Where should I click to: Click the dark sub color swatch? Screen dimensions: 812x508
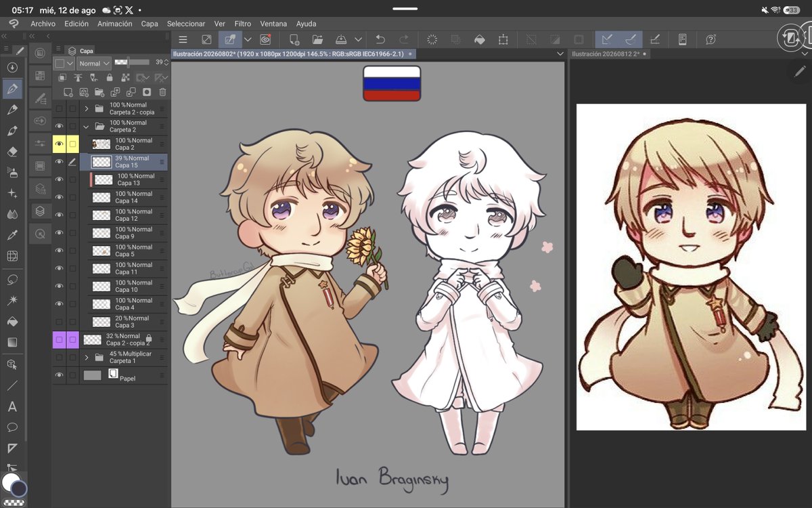(19, 488)
